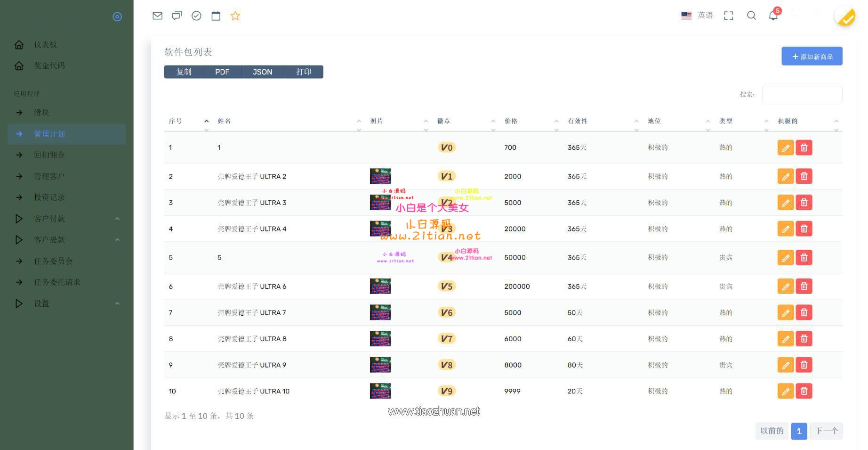Delete the ULTRA 10 row with trash icon
The width and height of the screenshot is (868, 450).
[804, 391]
